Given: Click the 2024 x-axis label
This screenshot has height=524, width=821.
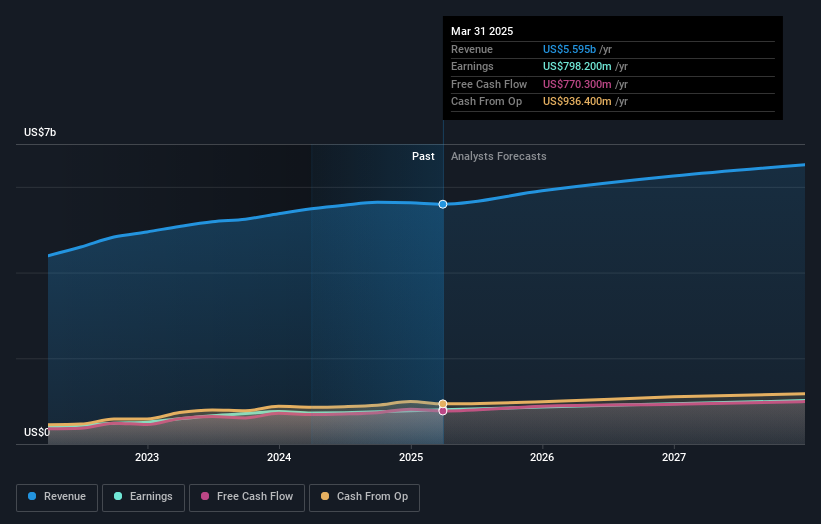Looking at the screenshot, I should pos(279,457).
